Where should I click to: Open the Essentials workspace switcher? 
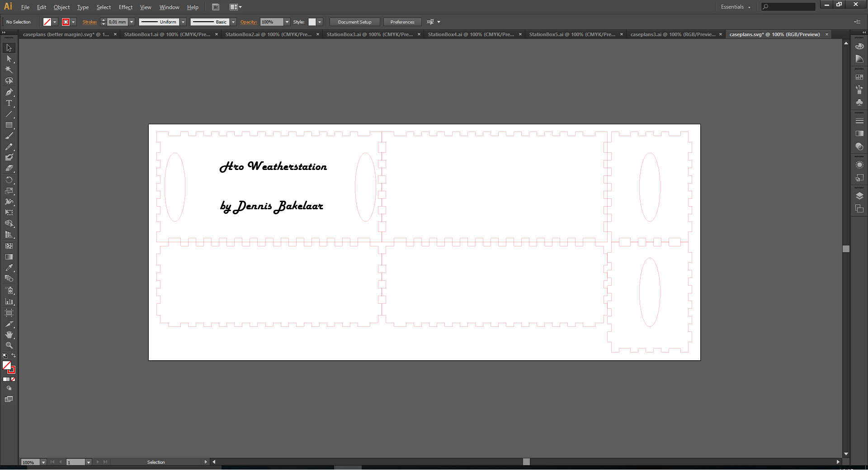[736, 7]
